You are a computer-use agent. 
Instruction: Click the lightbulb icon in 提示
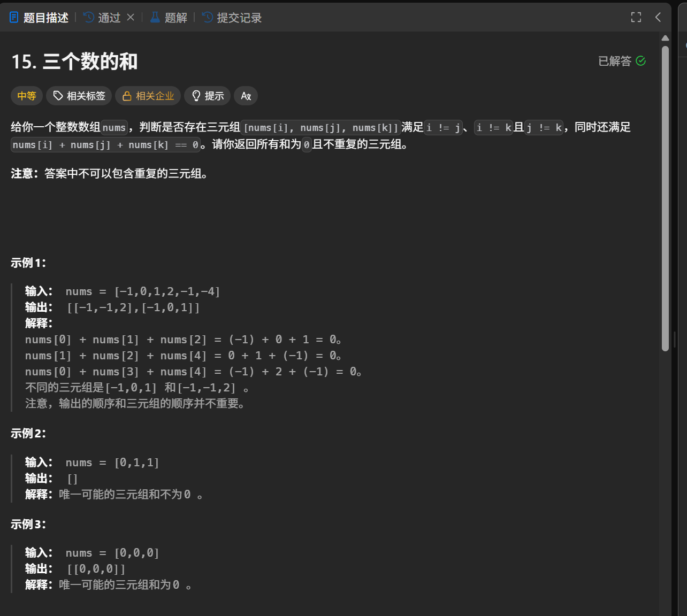pyautogui.click(x=196, y=96)
